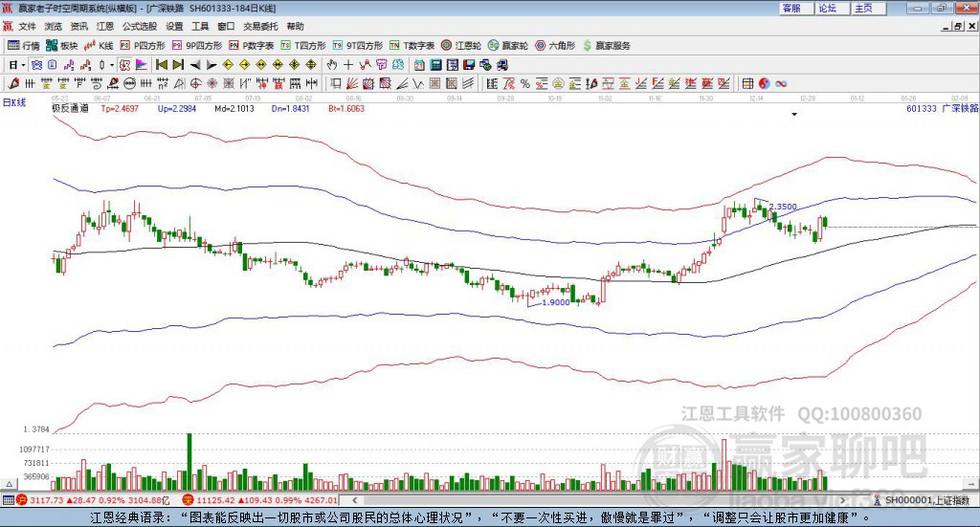Open the 帮助 menu

click(x=295, y=26)
